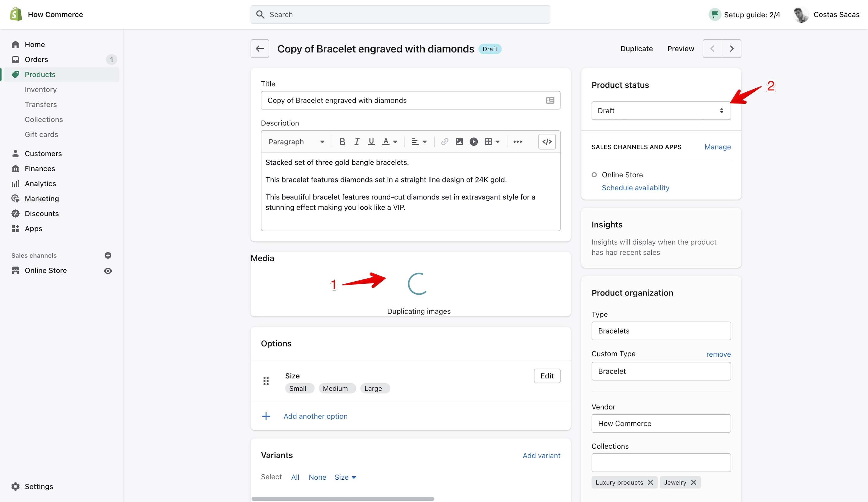868x502 pixels.
Task: Click into the description text area
Action: coord(410,191)
